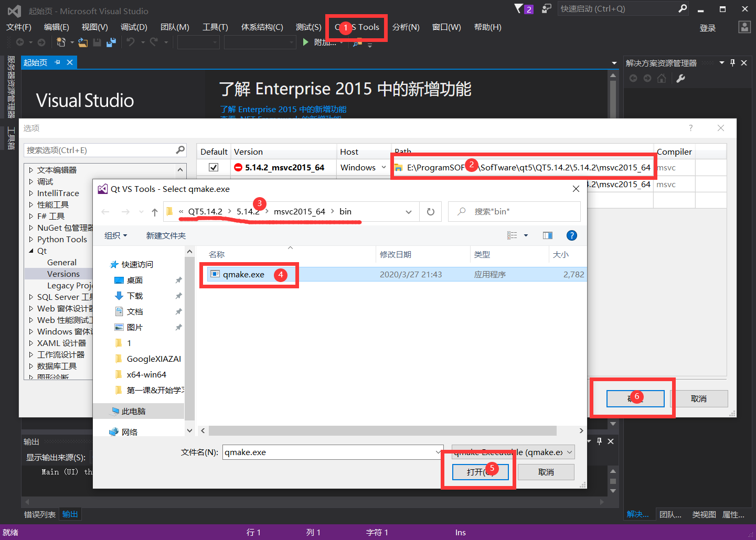This screenshot has height=540, width=756.
Task: Click the Save icon in the toolbar
Action: pyautogui.click(x=97, y=42)
